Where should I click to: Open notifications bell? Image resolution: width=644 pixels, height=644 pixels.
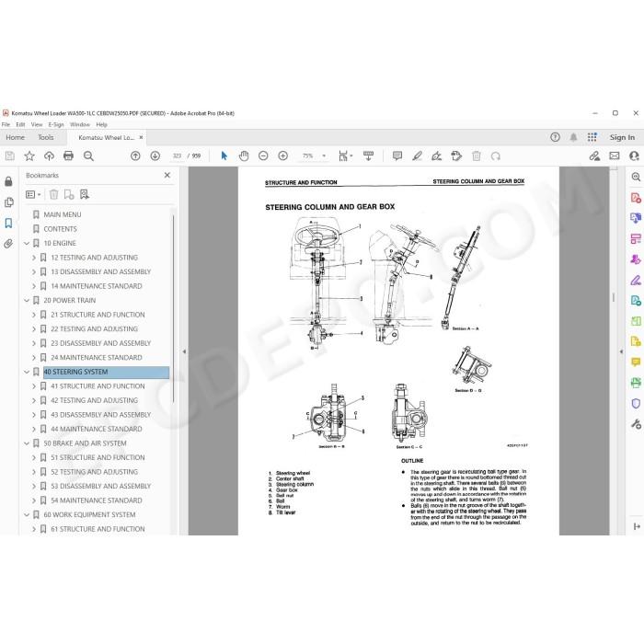(573, 137)
